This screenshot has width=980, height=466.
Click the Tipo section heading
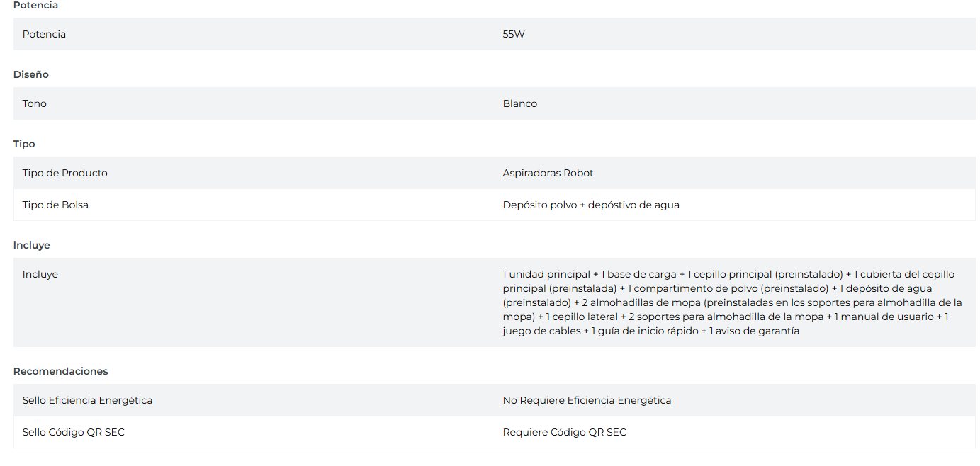(24, 144)
